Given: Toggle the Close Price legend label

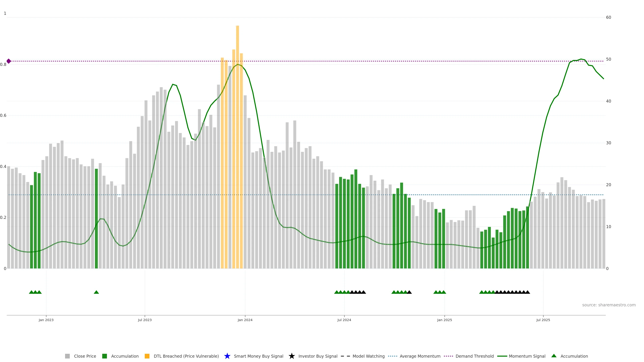Looking at the screenshot, I should click(x=85, y=356).
